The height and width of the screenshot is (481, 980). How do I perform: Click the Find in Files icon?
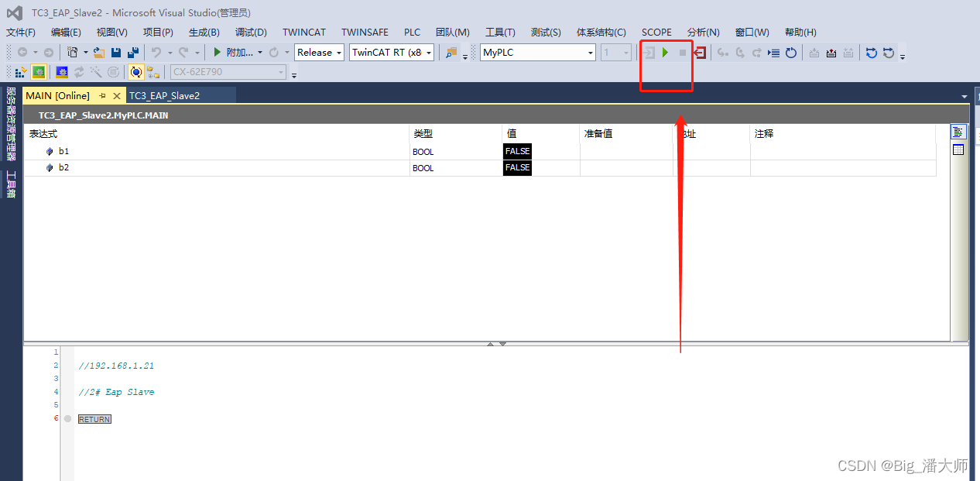coord(452,53)
